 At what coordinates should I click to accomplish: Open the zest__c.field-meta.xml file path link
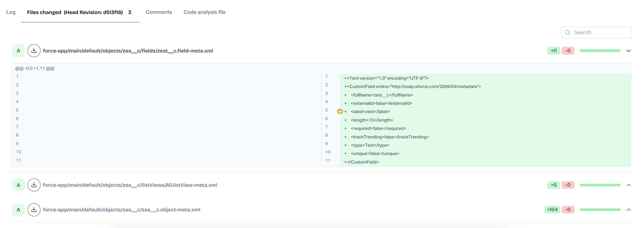pos(128,51)
